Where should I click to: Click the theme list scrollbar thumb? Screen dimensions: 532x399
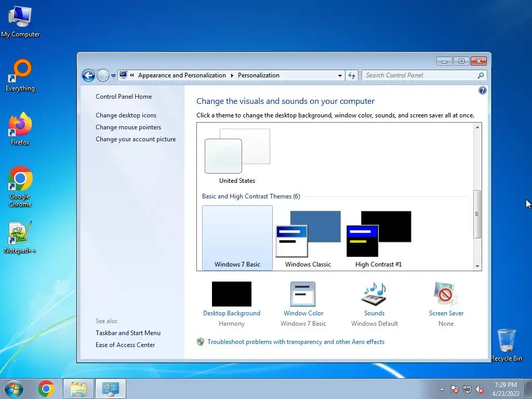(x=477, y=214)
